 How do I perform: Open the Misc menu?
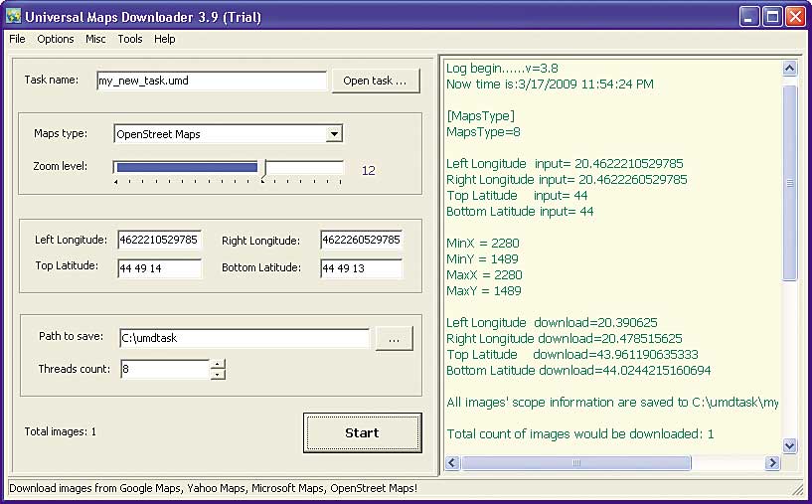click(95, 39)
